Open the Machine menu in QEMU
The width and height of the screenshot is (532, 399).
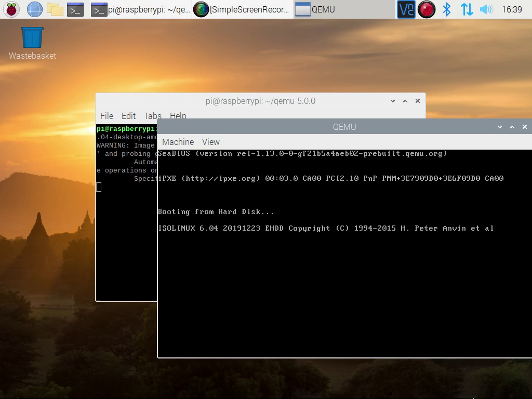[178, 142]
